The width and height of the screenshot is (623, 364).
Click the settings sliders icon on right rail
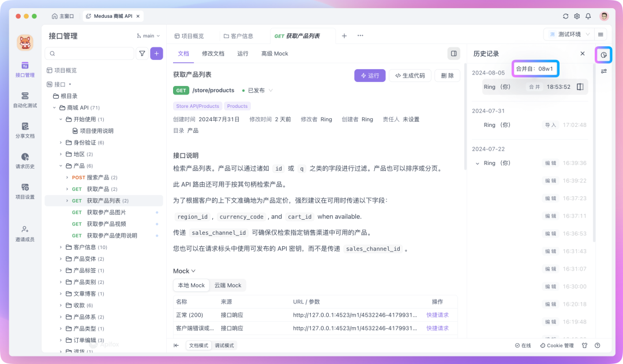[603, 72]
